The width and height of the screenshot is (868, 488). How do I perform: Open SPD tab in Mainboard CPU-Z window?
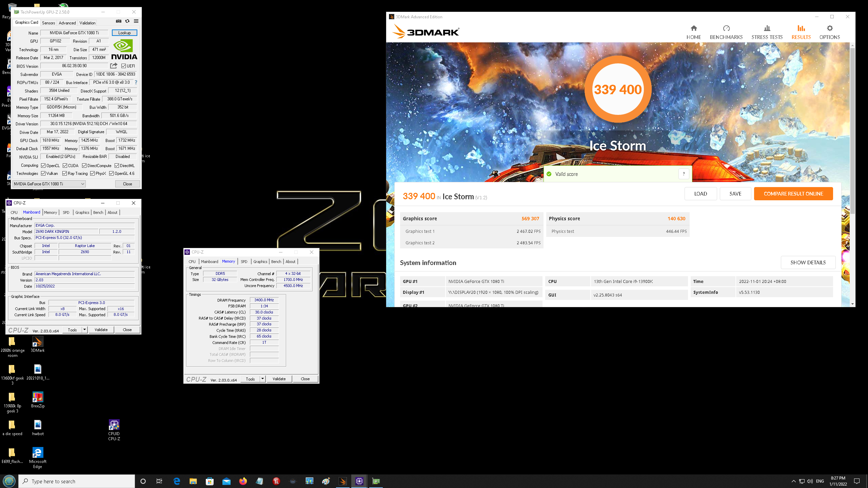point(66,212)
